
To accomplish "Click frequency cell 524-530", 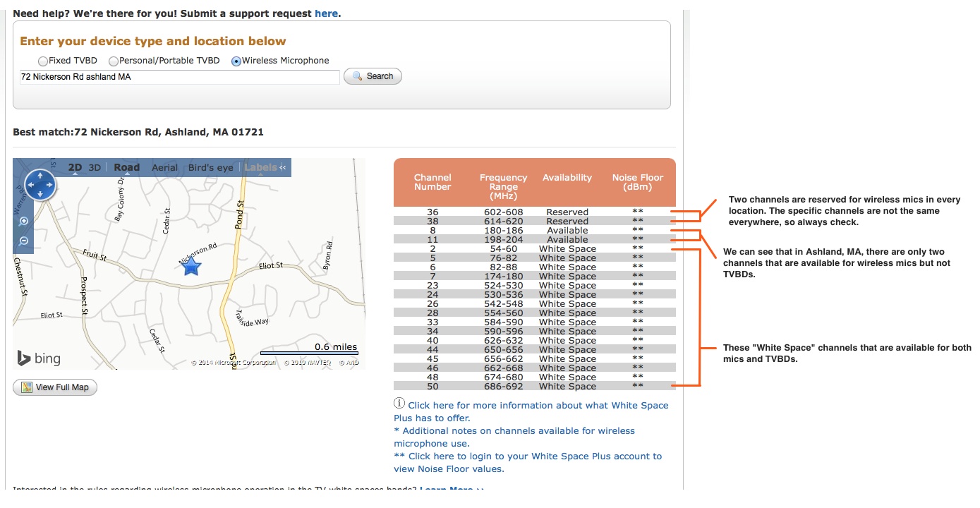I will [x=503, y=285].
